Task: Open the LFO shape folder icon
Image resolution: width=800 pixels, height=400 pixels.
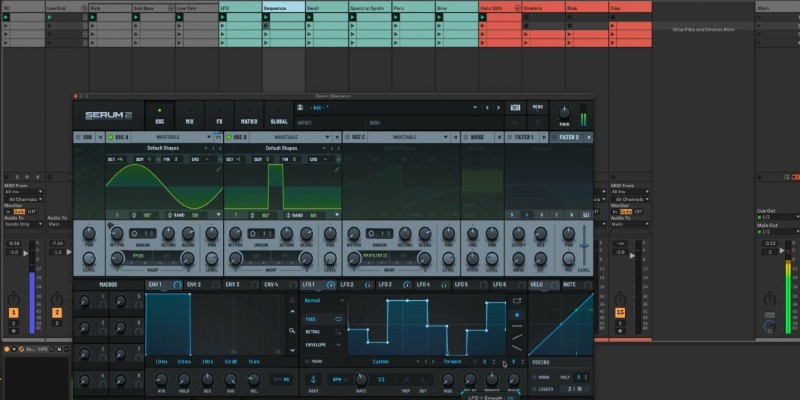Action: (x=517, y=301)
